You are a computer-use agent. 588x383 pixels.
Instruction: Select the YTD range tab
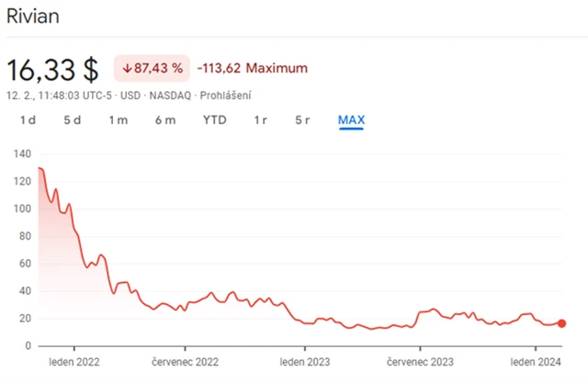214,120
